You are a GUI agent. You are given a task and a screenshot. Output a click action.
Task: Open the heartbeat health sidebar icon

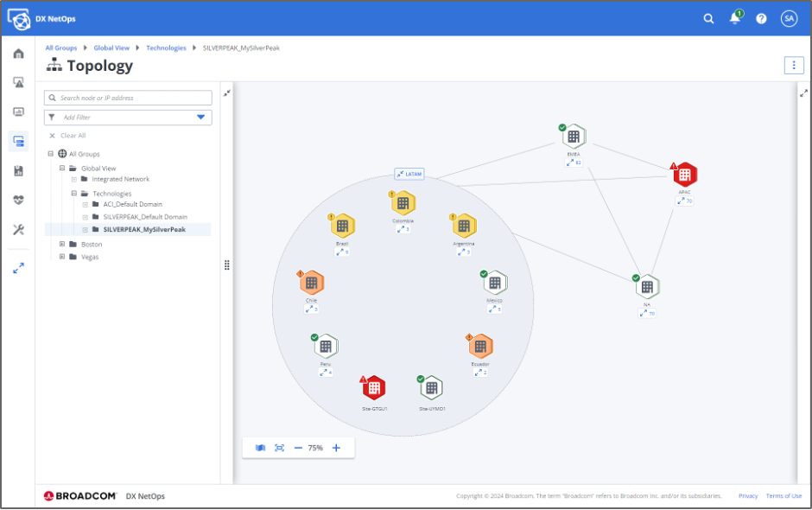pyautogui.click(x=18, y=201)
